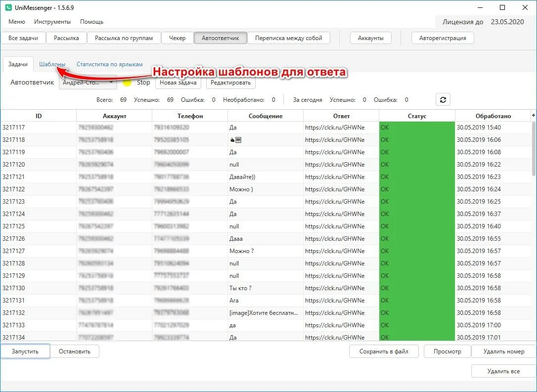The height and width of the screenshot is (392, 537).
Task: Click the Stop label control
Action: (143, 83)
